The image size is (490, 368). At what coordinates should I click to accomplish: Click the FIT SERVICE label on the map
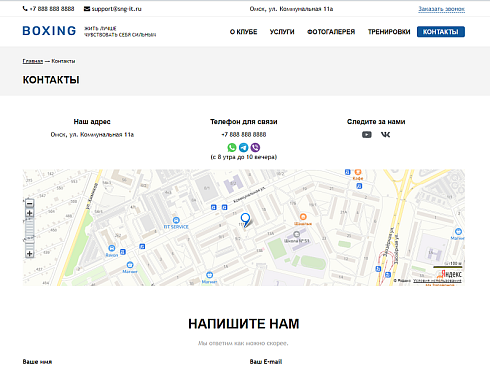click(x=176, y=227)
